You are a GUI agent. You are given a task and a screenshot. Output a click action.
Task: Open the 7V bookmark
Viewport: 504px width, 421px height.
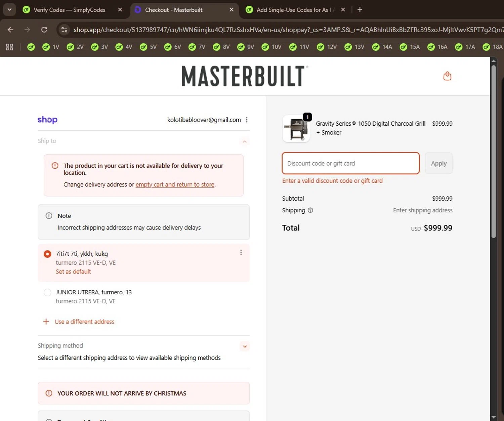point(197,47)
